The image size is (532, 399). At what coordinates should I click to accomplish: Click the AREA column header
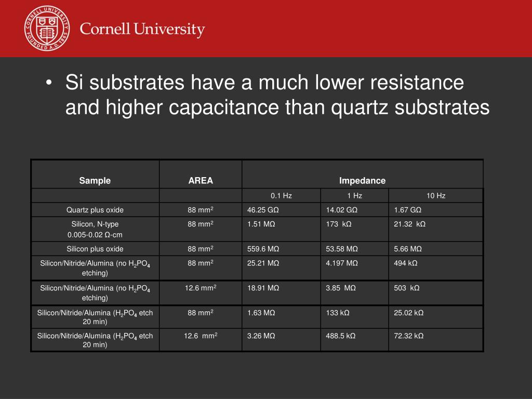(201, 180)
